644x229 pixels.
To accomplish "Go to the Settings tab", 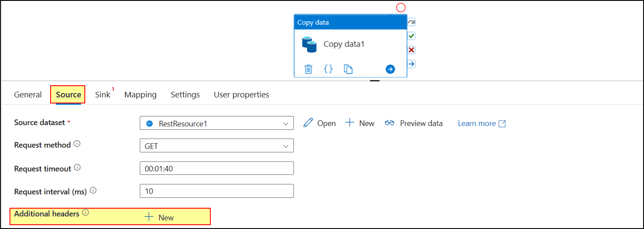I will pos(185,94).
